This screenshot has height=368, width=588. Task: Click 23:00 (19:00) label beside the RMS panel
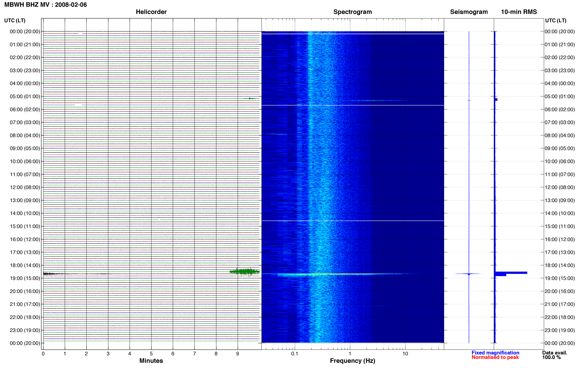(x=560, y=330)
